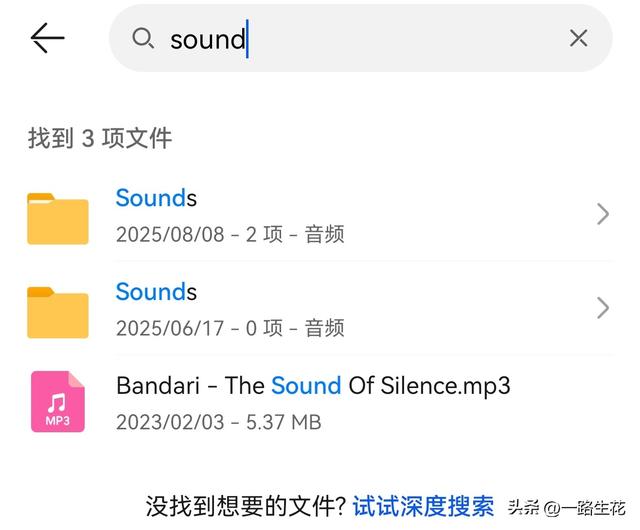Image resolution: width=640 pixels, height=530 pixels.
Task: Tap the 2023/02/03 – 5.37 MB details line
Action: click(x=218, y=422)
